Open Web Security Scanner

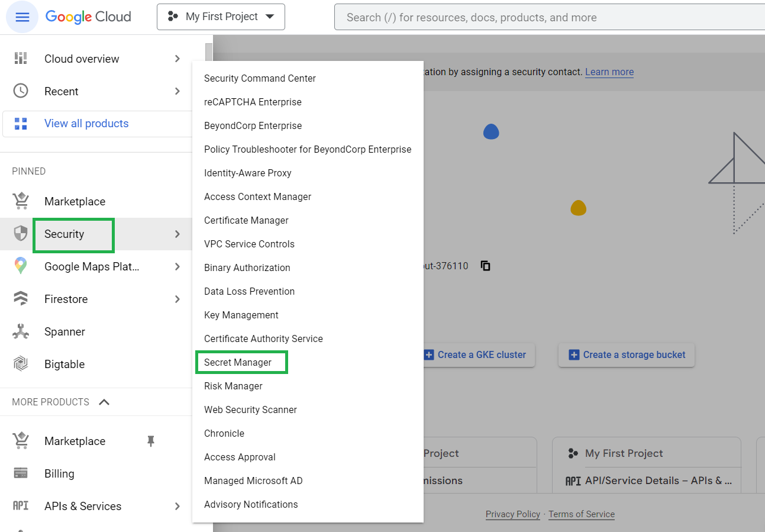click(250, 410)
